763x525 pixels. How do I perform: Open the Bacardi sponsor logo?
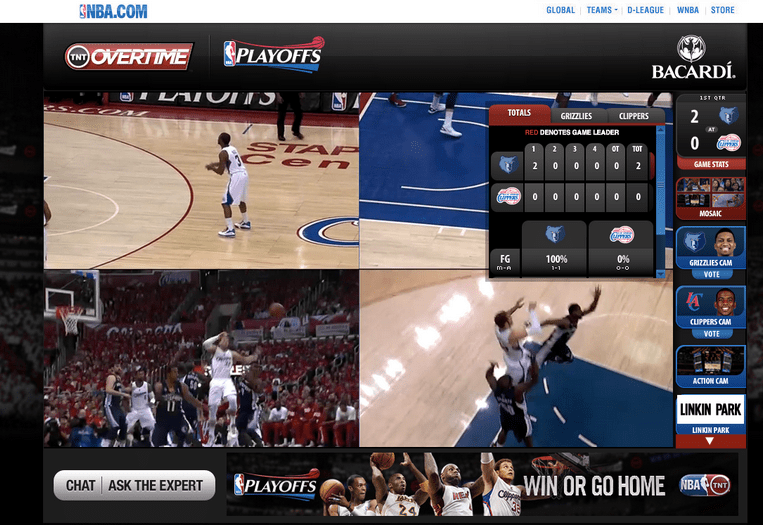[x=693, y=57]
